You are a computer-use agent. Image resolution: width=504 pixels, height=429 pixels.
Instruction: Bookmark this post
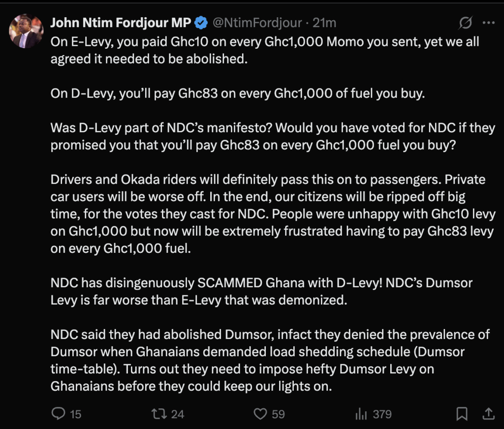click(x=462, y=414)
